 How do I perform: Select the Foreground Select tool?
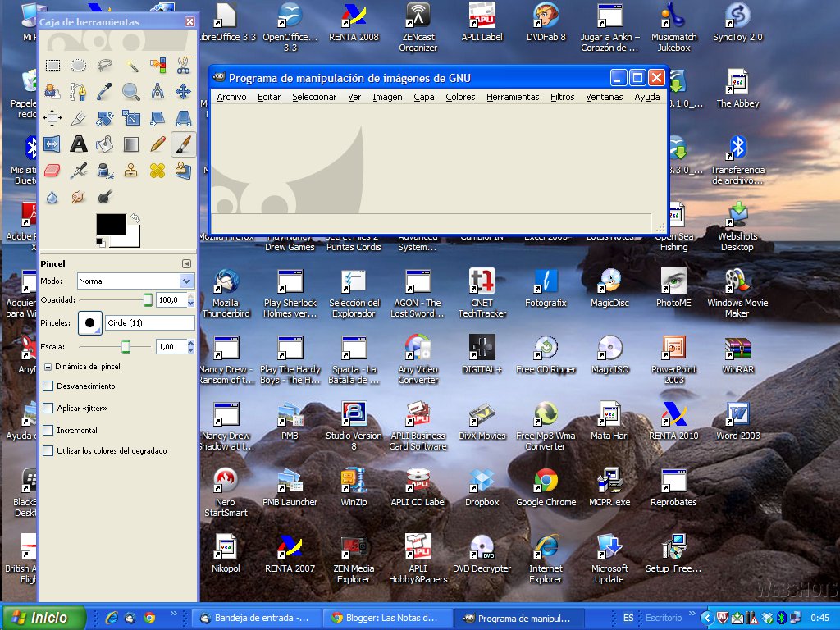[52, 92]
